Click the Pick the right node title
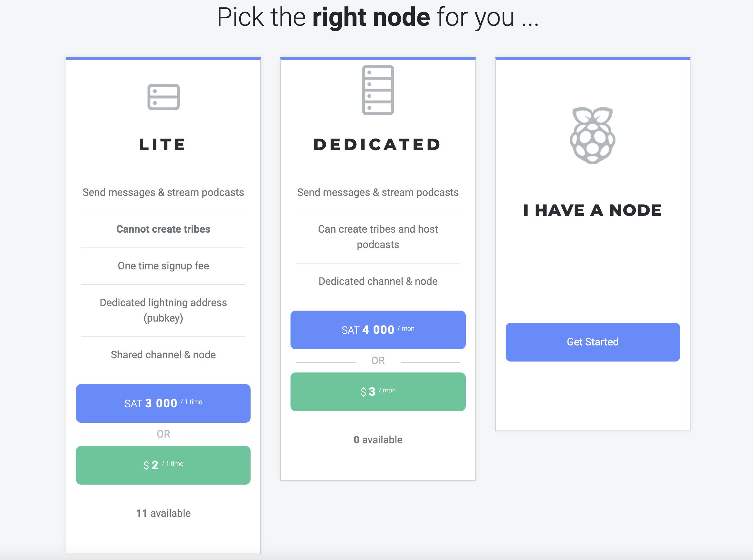 (377, 18)
